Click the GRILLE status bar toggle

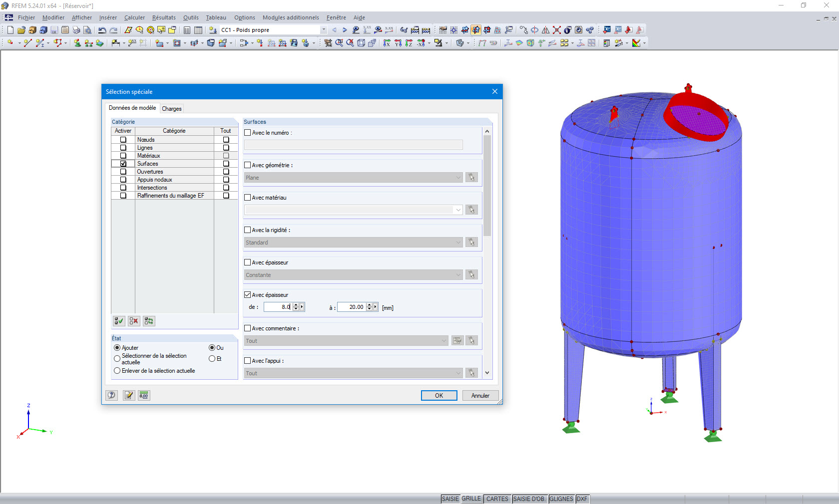click(471, 499)
